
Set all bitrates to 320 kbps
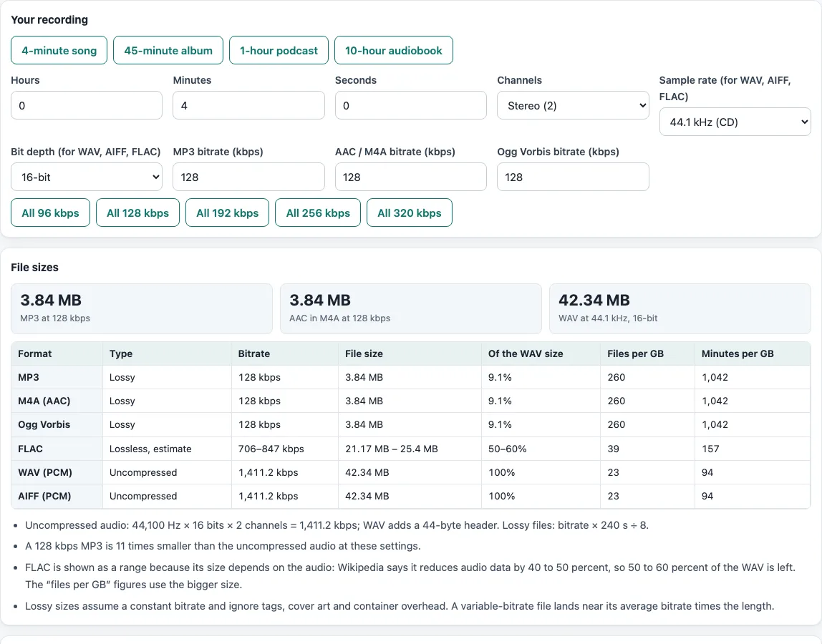410,213
